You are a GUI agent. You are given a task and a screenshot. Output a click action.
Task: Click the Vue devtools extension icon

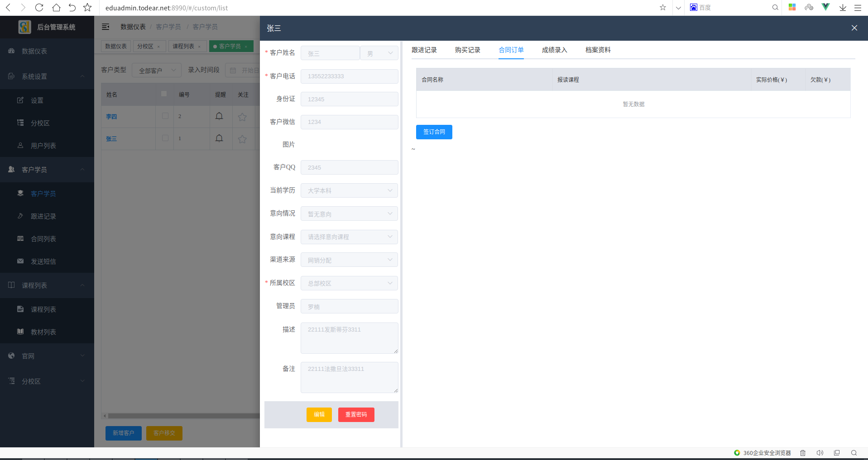tap(826, 7)
